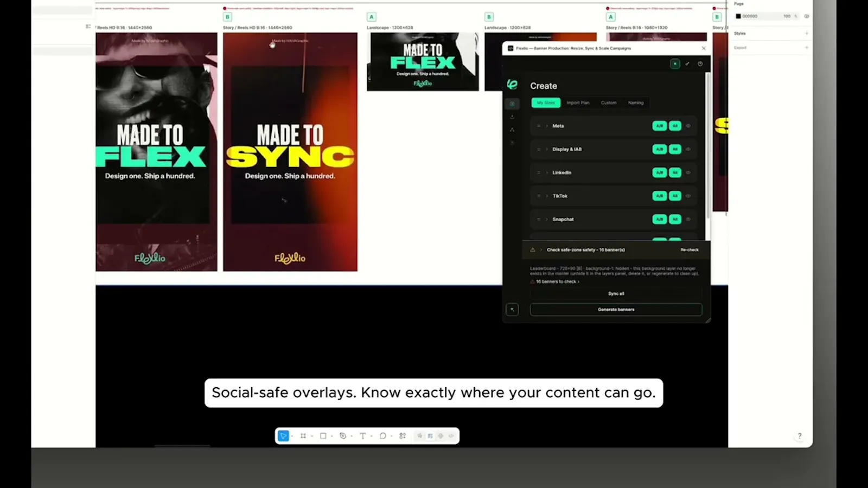Select the Comment tool in the toolbar
The height and width of the screenshot is (488, 868).
pyautogui.click(x=383, y=436)
